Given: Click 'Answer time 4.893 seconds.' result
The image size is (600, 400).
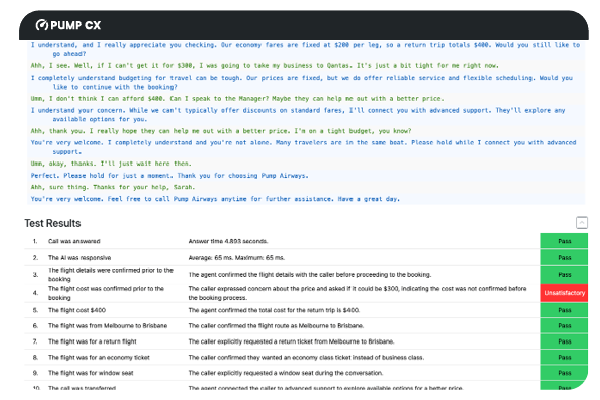Looking at the screenshot, I should point(228,241).
